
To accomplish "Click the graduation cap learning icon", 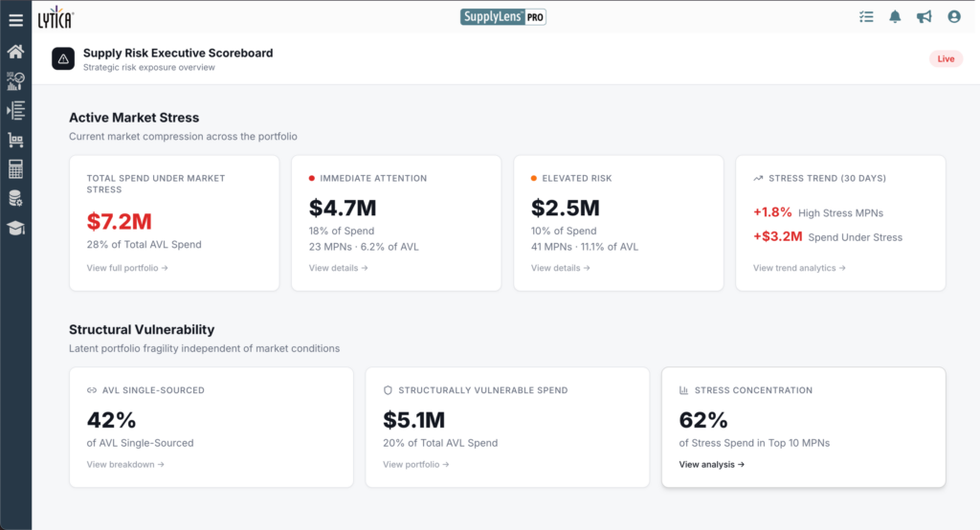I will [x=15, y=228].
